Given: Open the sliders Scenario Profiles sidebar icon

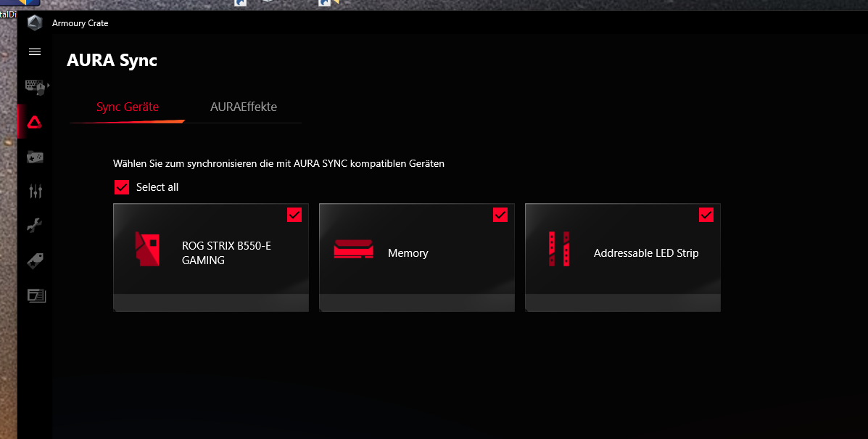Looking at the screenshot, I should (35, 192).
